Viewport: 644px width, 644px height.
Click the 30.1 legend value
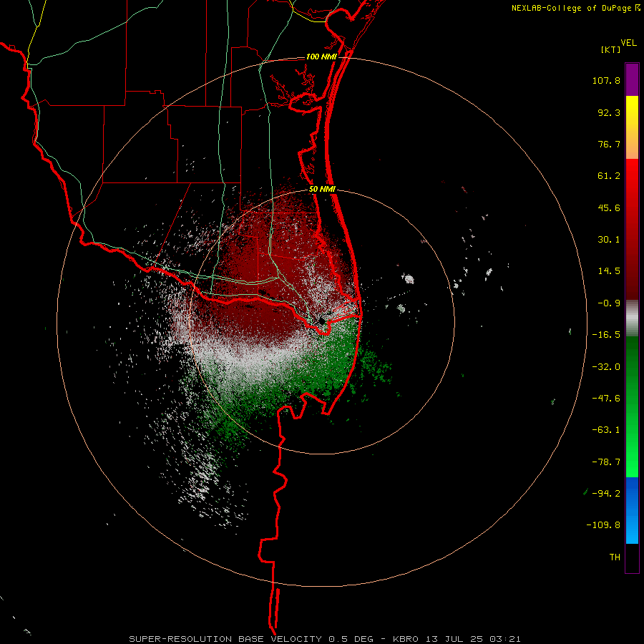[609, 240]
